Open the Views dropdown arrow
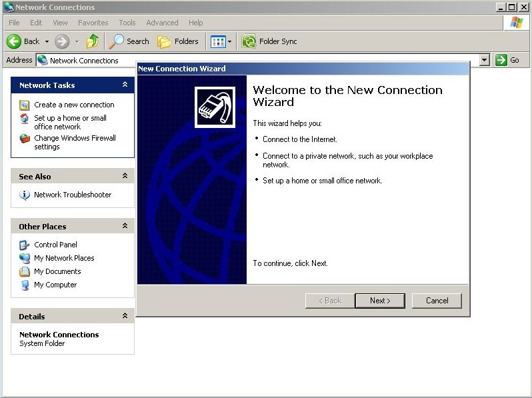This screenshot has height=398, width=532. [x=230, y=42]
